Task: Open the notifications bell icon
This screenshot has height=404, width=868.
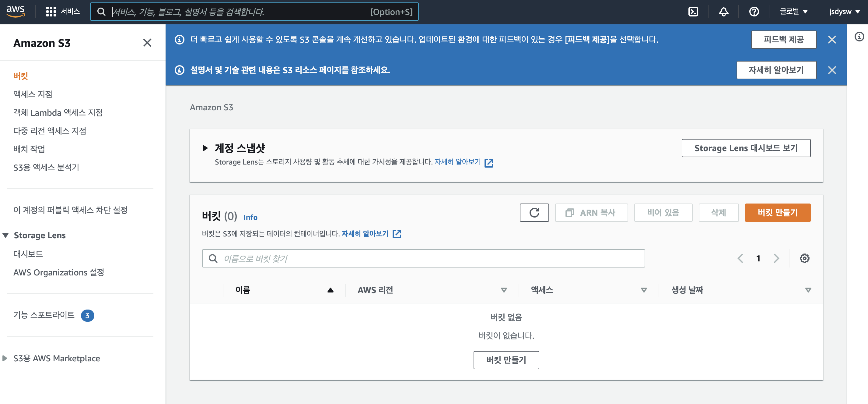Action: pyautogui.click(x=723, y=12)
